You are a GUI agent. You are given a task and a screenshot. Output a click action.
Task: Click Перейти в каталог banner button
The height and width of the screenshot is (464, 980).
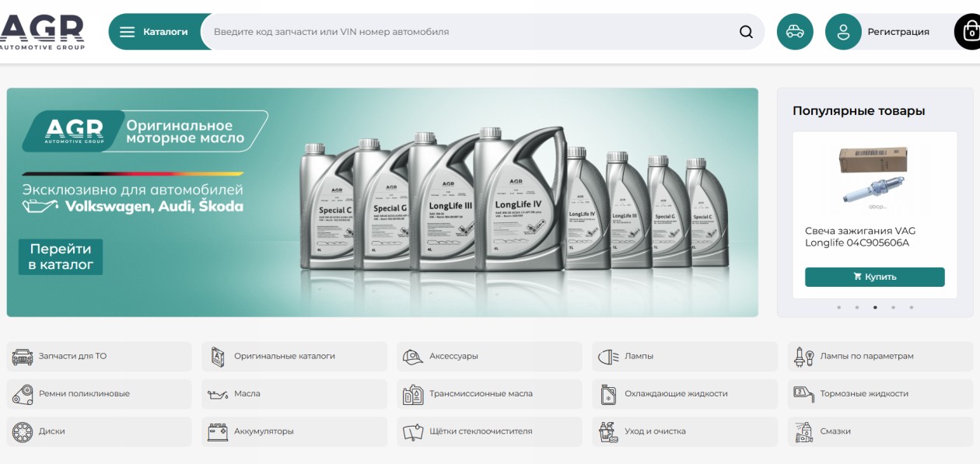point(61,257)
